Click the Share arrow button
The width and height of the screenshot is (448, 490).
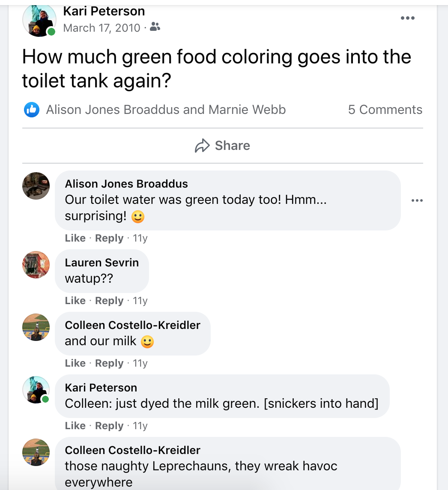click(222, 146)
